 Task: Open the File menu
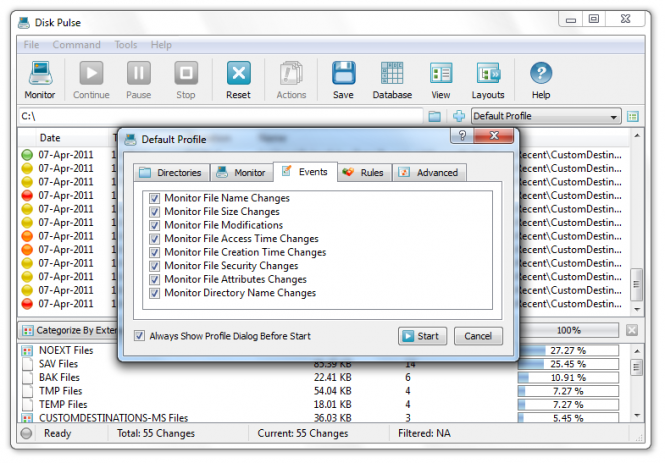pos(31,45)
